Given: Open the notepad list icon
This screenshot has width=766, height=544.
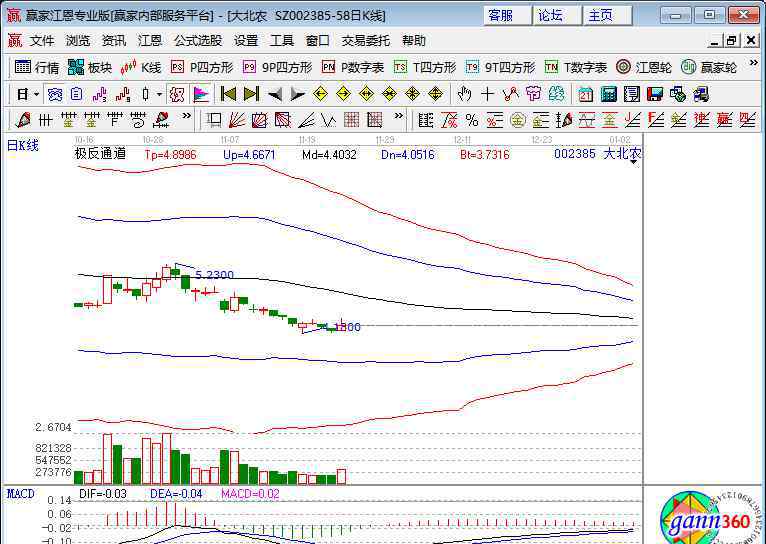Looking at the screenshot, I should pos(632,94).
